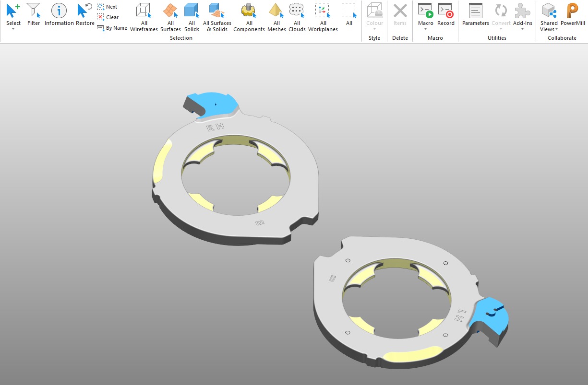Viewport: 588px width, 385px height.
Task: Click Clear selection button
Action: (108, 17)
